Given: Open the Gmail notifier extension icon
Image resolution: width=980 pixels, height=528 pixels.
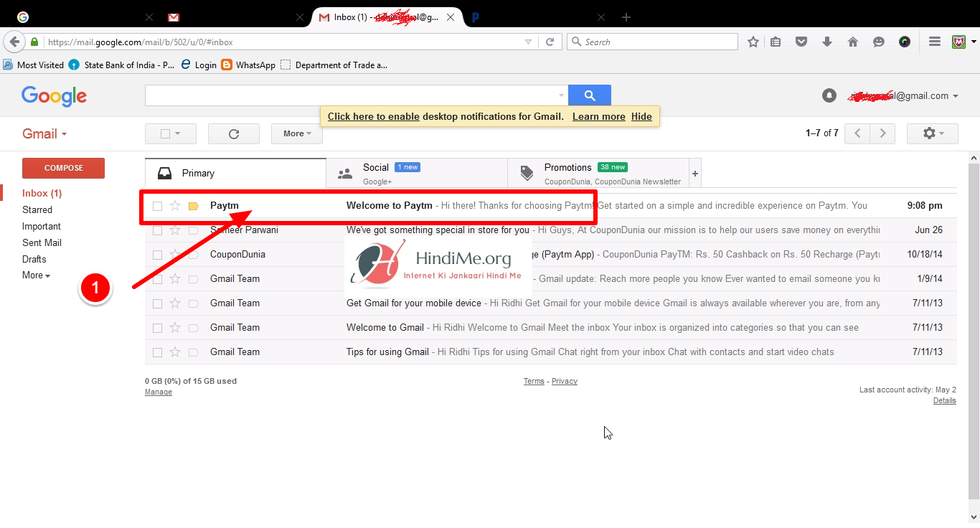Looking at the screenshot, I should pos(959,42).
